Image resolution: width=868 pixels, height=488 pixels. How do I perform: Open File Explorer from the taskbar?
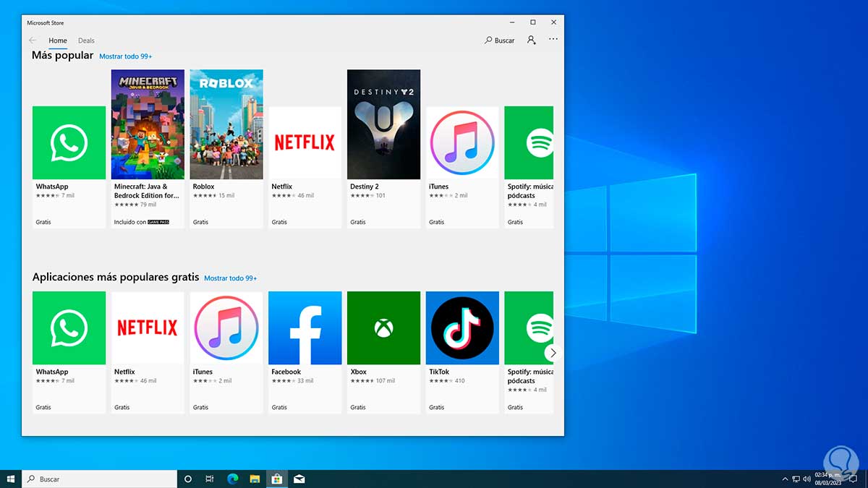255,479
